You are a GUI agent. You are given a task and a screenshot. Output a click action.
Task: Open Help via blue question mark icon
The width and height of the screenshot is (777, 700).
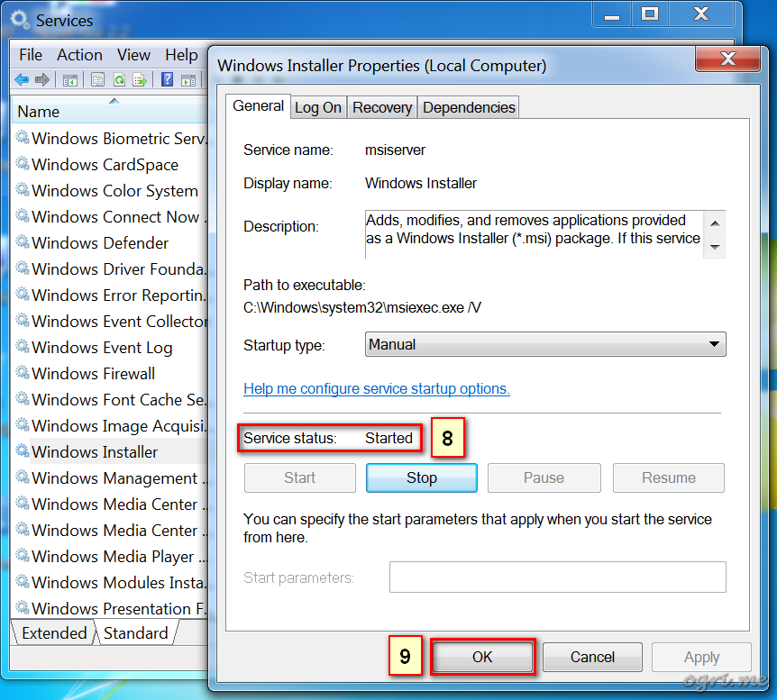167,79
